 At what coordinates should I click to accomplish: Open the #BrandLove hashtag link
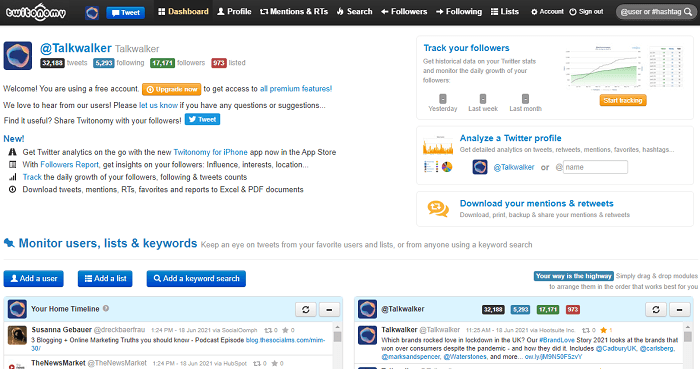(x=557, y=340)
